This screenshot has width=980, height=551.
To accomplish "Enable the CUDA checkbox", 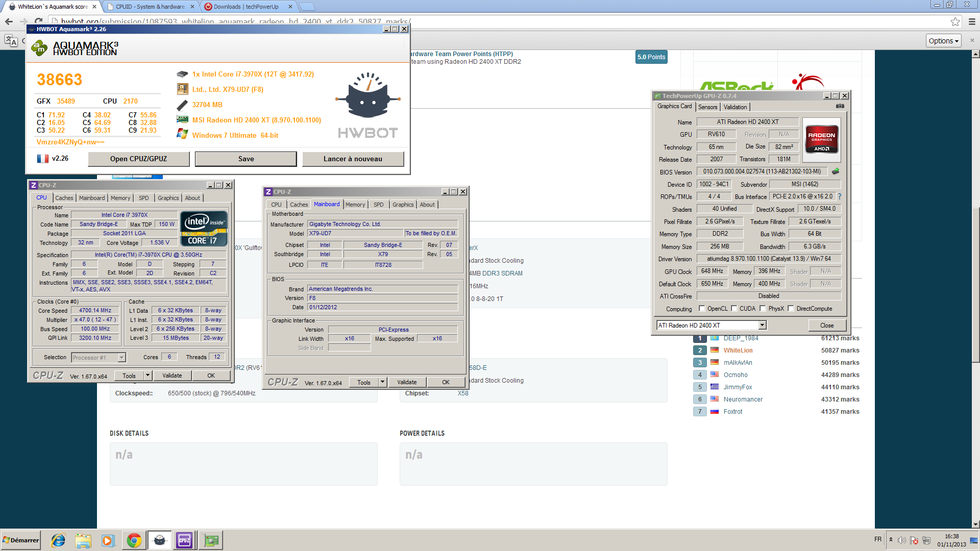I will click(x=734, y=309).
